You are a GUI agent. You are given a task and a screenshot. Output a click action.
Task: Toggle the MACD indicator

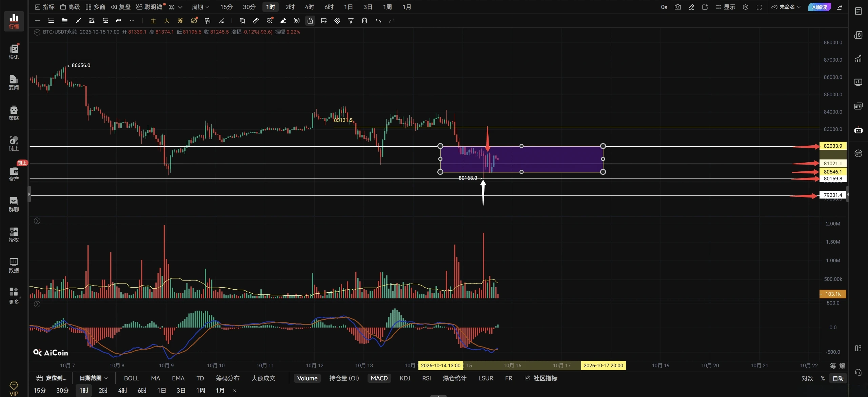tap(379, 378)
